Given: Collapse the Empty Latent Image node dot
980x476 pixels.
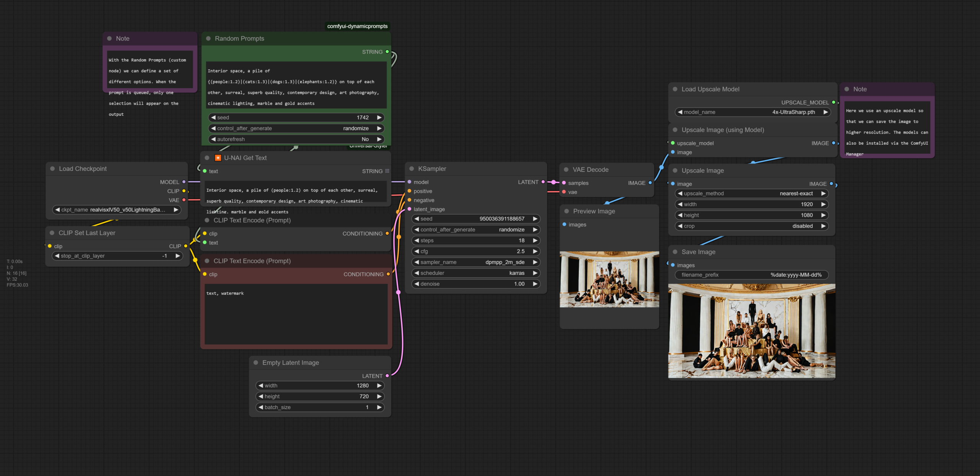Looking at the screenshot, I should pyautogui.click(x=256, y=363).
